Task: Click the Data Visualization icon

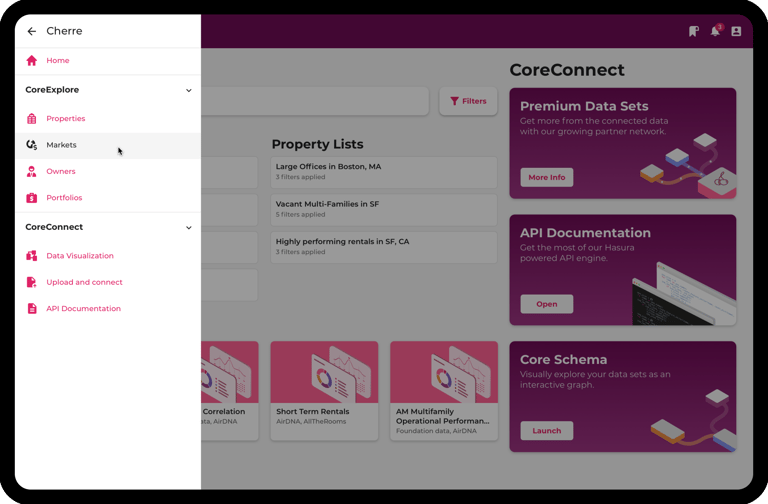Action: (x=32, y=256)
